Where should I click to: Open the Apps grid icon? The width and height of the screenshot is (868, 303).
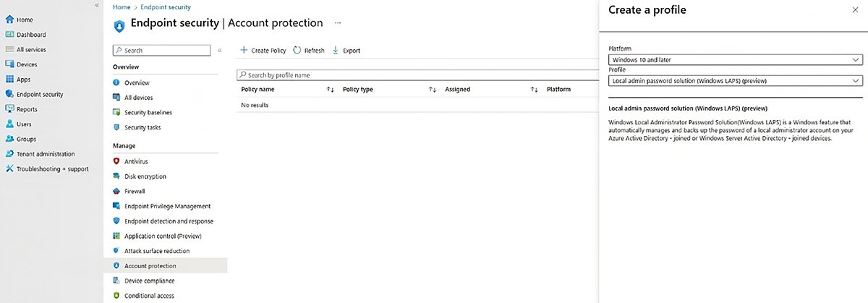pos(10,80)
